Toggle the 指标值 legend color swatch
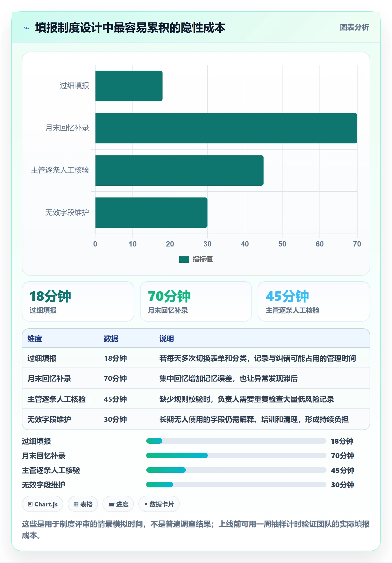392x563 pixels. click(184, 259)
